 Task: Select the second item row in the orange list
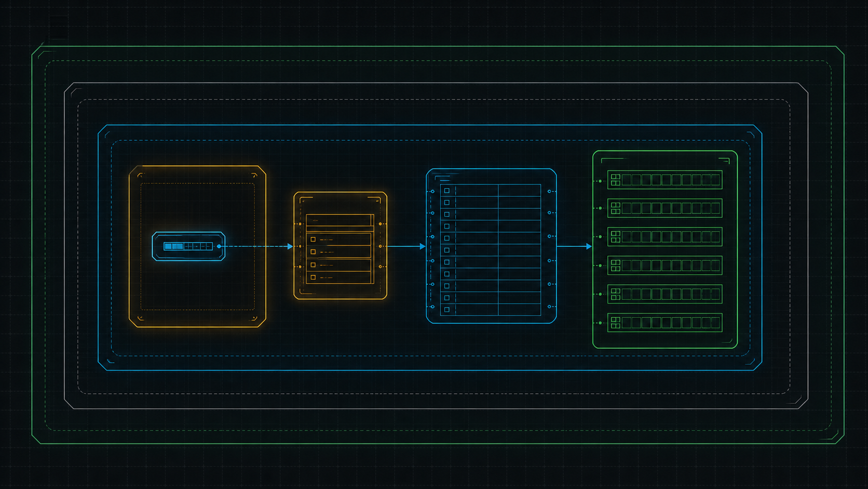coord(340,252)
